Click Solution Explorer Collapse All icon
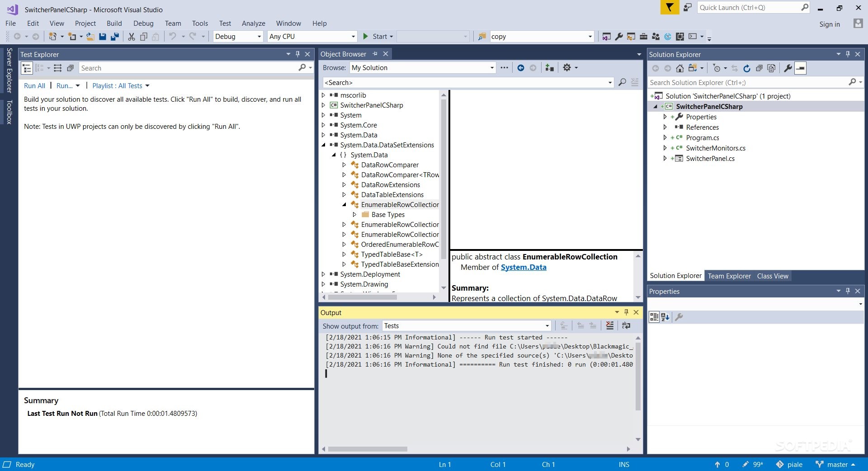Viewport: 868px width, 471px height. click(x=759, y=68)
